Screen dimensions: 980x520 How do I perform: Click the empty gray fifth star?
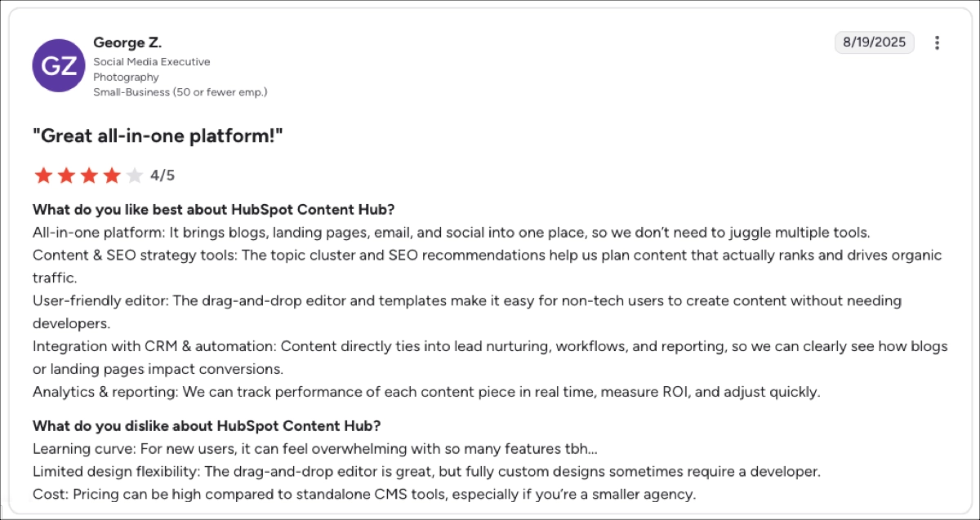pos(135,175)
